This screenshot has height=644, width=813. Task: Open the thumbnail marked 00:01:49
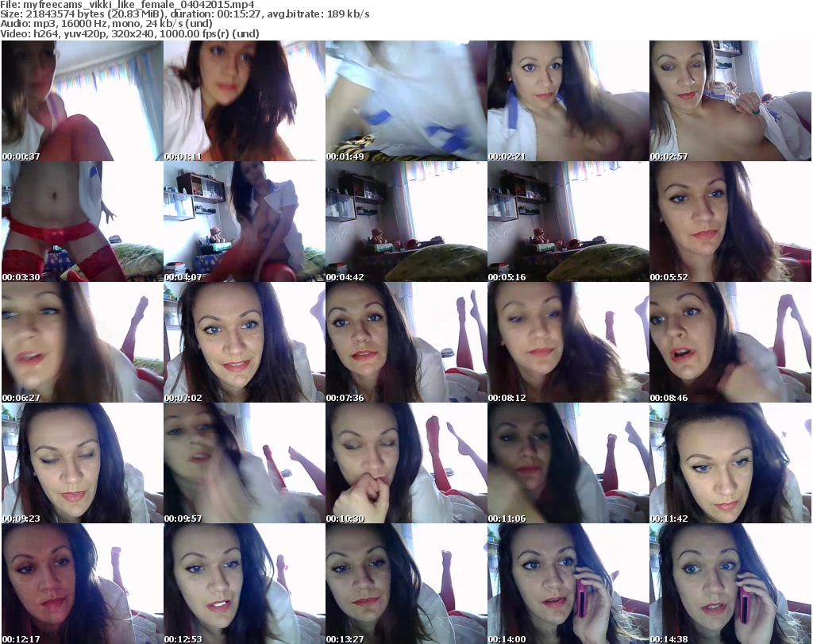[406, 101]
